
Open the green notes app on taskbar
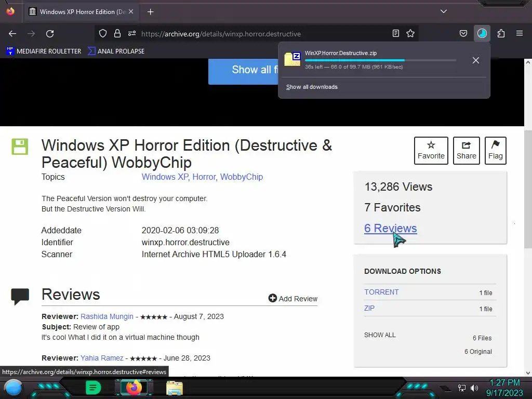point(93,388)
